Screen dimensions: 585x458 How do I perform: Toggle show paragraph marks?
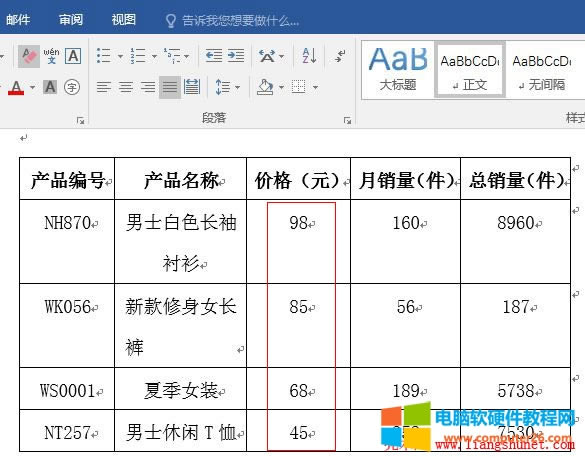(340, 56)
